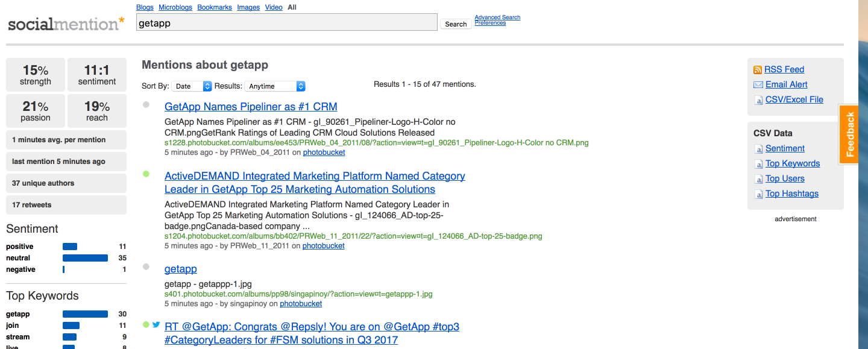Open the Top Hashtags CSV link
Image resolution: width=868 pixels, height=349 pixels.
(x=792, y=193)
